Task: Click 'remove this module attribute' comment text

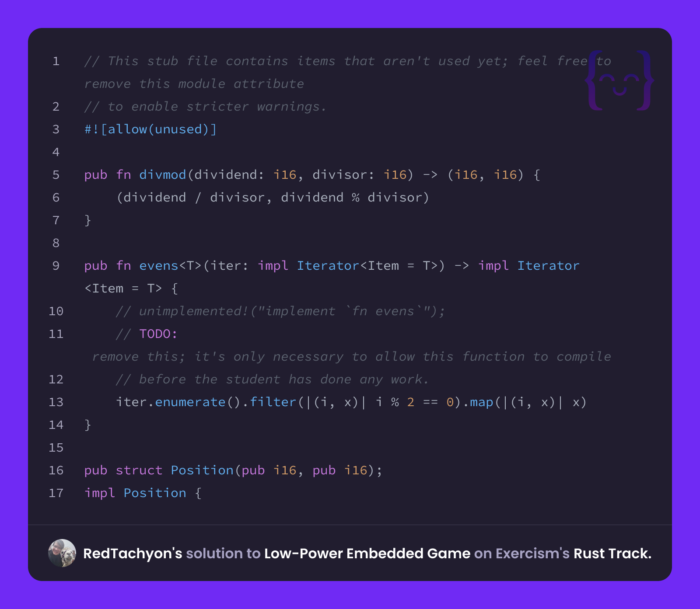Action: tap(194, 84)
